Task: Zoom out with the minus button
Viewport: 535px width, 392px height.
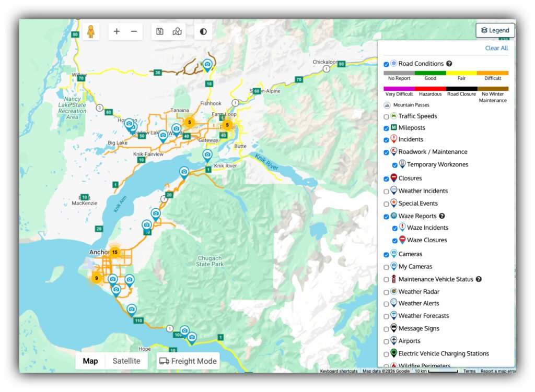Action: point(134,32)
